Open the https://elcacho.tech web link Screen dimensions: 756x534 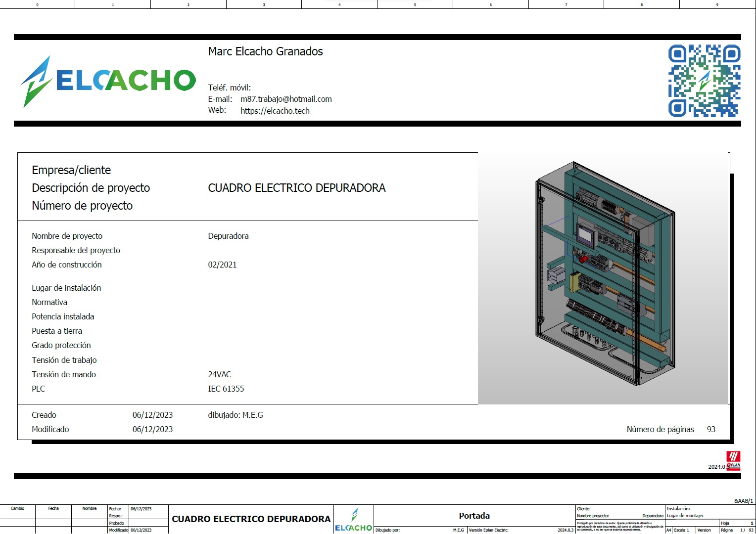click(275, 111)
